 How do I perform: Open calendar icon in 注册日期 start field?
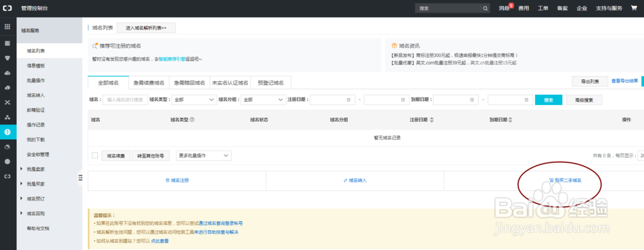pos(348,100)
